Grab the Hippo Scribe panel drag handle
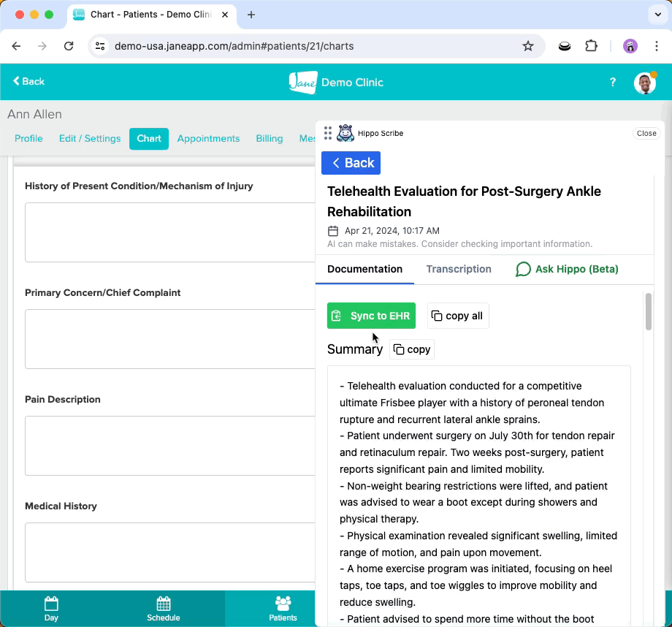672x627 pixels. point(328,133)
